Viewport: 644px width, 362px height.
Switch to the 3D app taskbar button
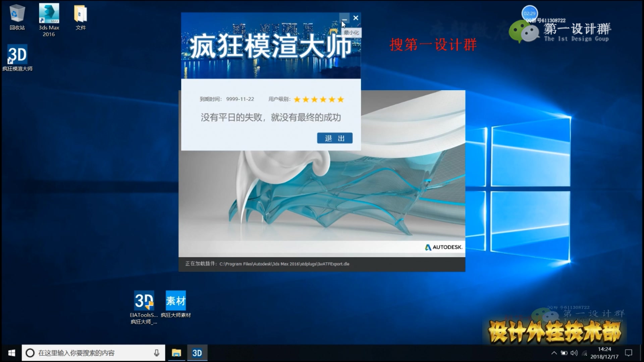(197, 353)
